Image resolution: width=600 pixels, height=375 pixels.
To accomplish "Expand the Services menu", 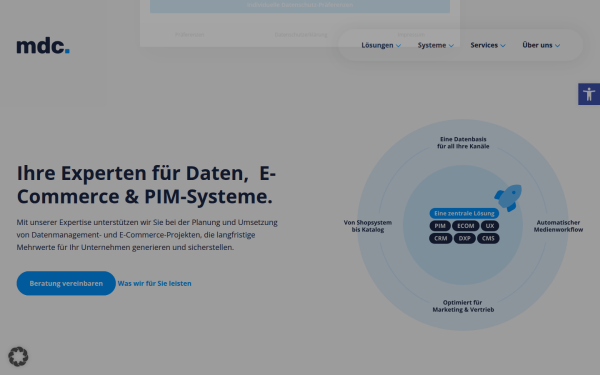I will click(x=488, y=45).
